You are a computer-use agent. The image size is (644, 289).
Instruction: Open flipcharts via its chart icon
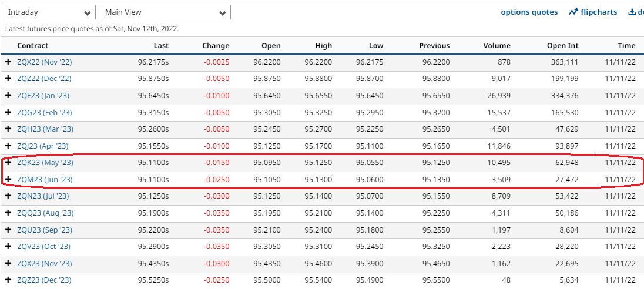point(573,12)
